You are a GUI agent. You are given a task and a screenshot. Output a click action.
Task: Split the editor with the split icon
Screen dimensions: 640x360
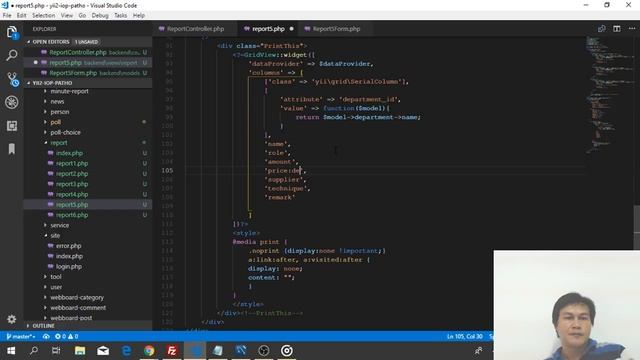(x=617, y=29)
